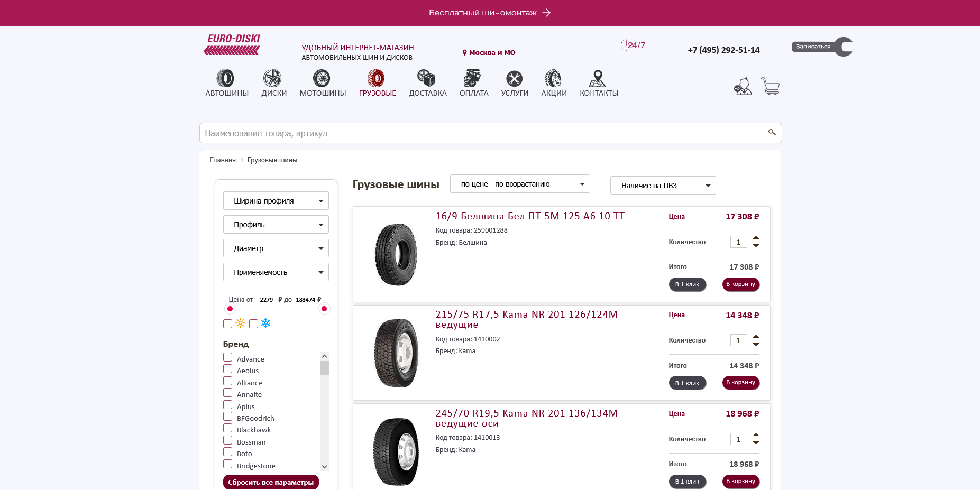This screenshot has width=980, height=490.
Task: Open the ОПЛАТА payment icon
Action: (472, 78)
